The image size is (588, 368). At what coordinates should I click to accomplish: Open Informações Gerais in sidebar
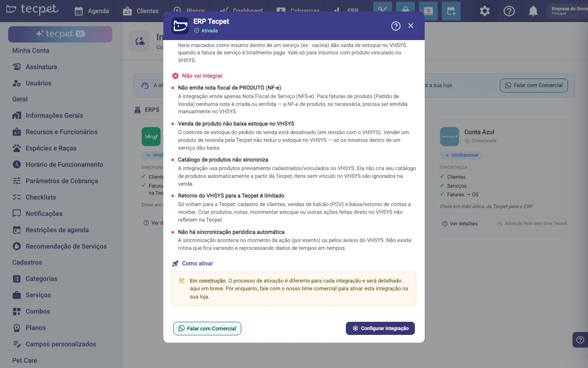(x=54, y=116)
